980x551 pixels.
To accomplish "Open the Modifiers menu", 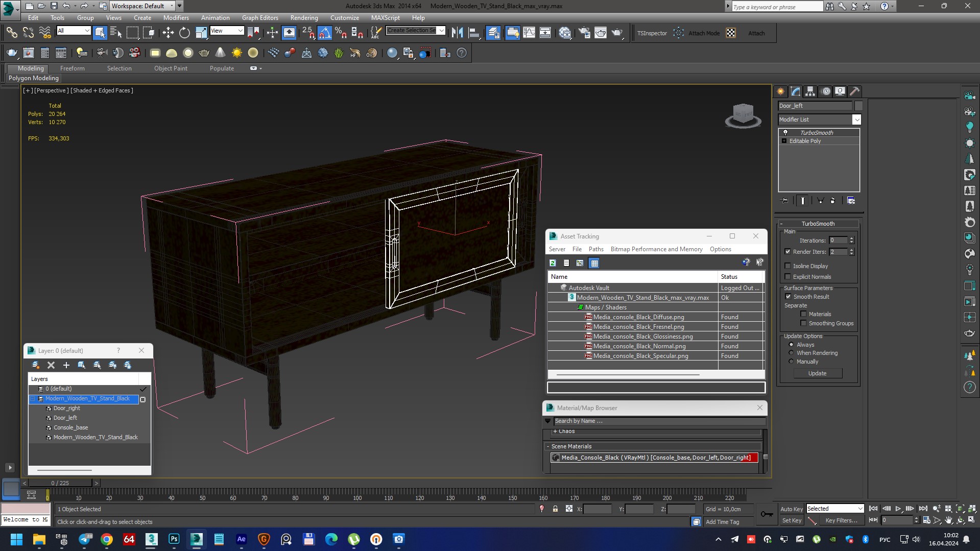I will click(176, 17).
